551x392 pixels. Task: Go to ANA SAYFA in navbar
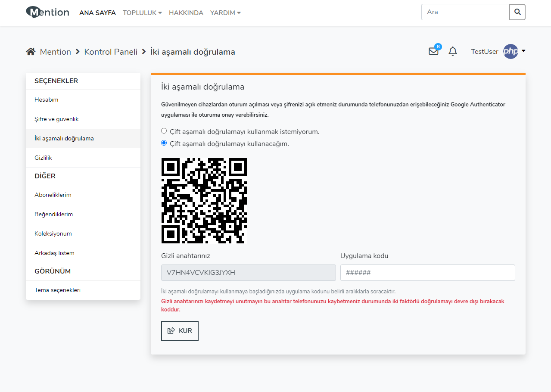point(97,13)
